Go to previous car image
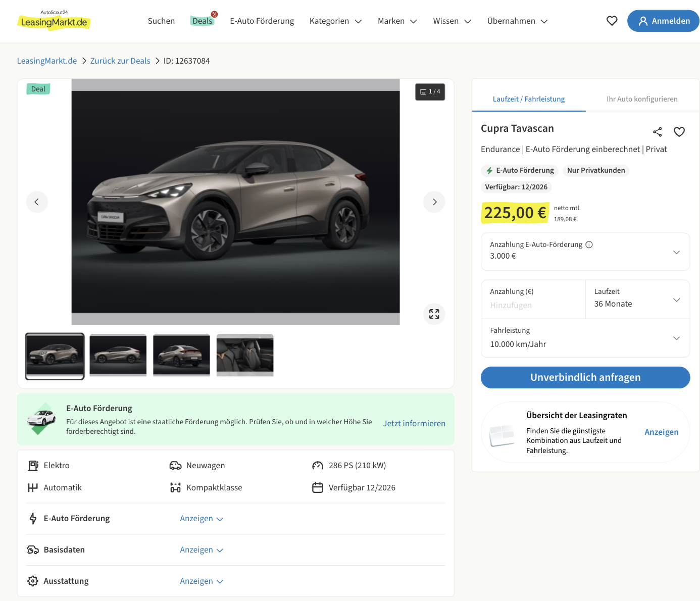The width and height of the screenshot is (700, 601). 37,202
